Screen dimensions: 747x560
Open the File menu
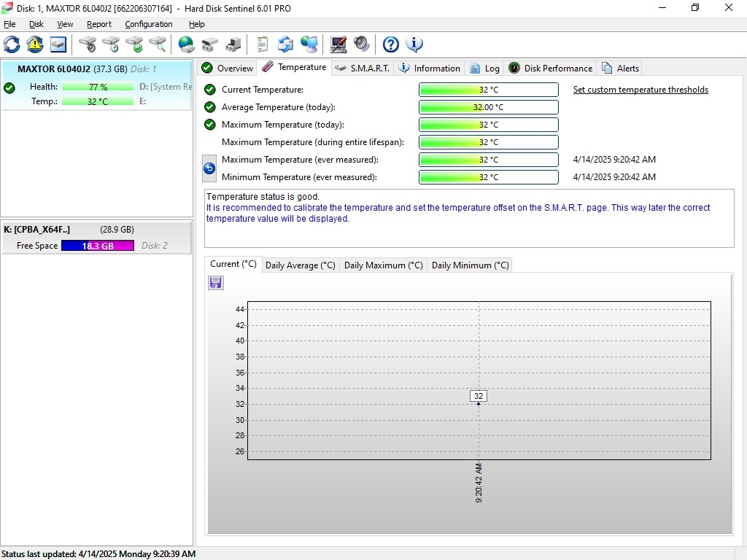[x=9, y=24]
